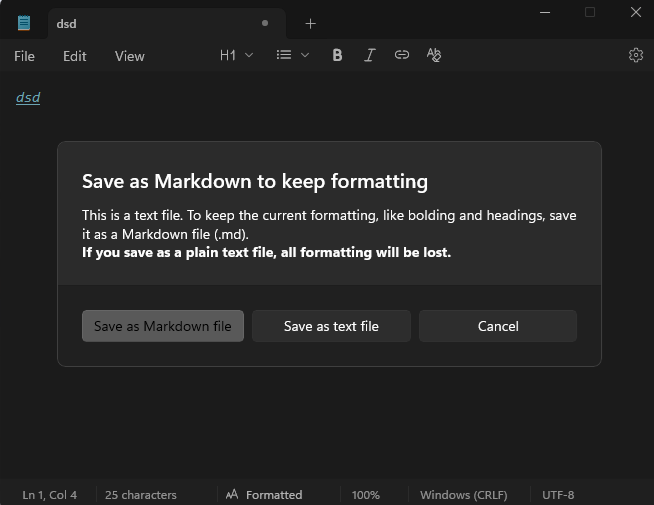Click the Notepad app icon in title bar

point(24,23)
